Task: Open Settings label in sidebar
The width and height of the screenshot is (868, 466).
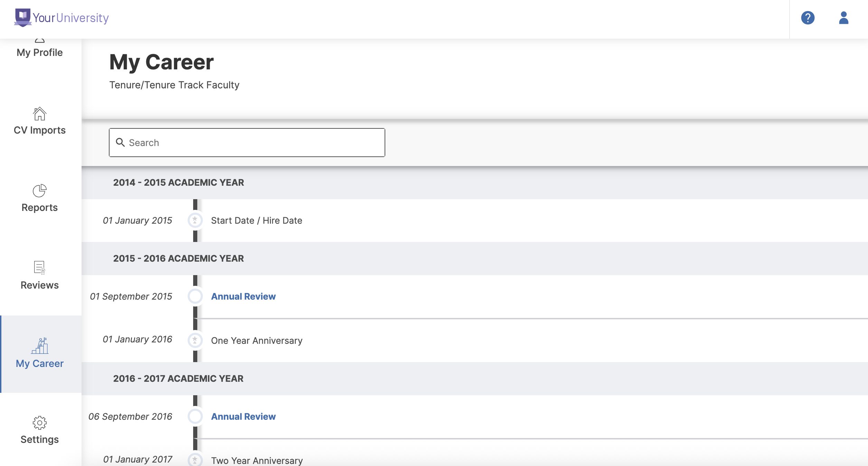Action: [39, 439]
